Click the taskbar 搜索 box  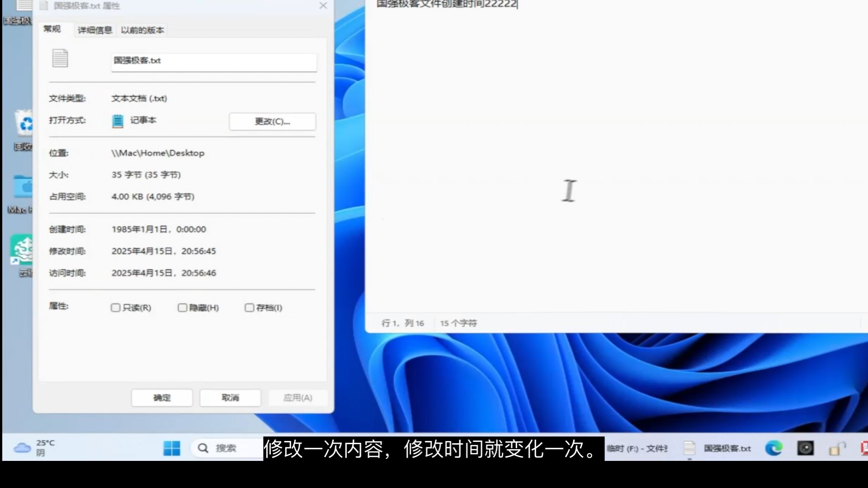coord(227,448)
